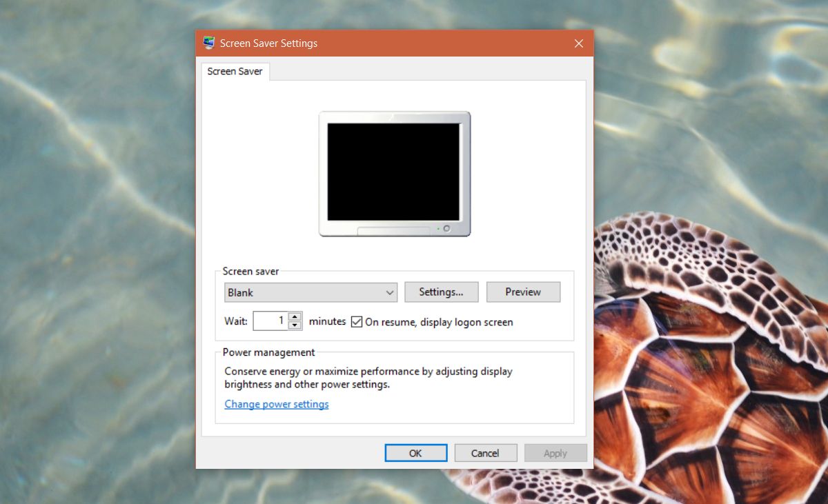
Task: Cancel the Screen Saver Settings dialog
Action: pos(486,452)
